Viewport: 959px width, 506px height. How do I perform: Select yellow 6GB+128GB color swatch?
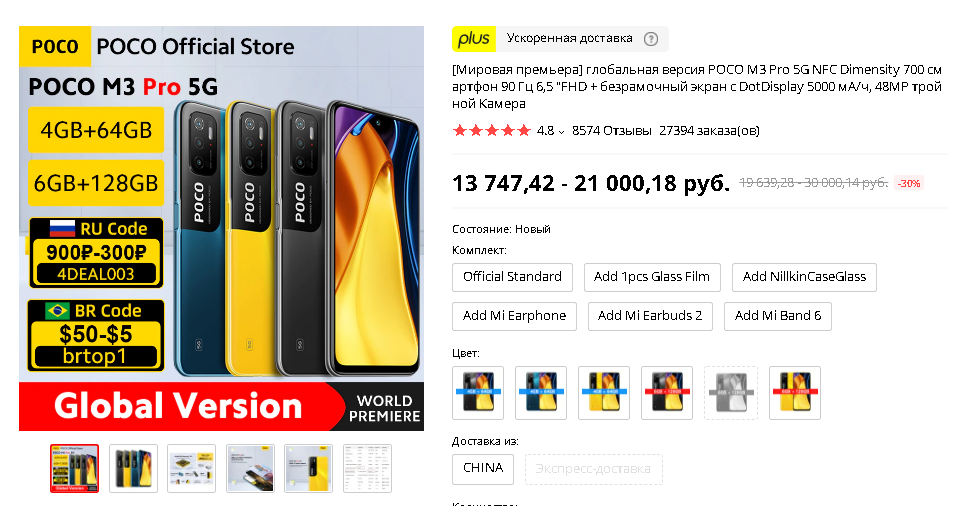coord(794,393)
